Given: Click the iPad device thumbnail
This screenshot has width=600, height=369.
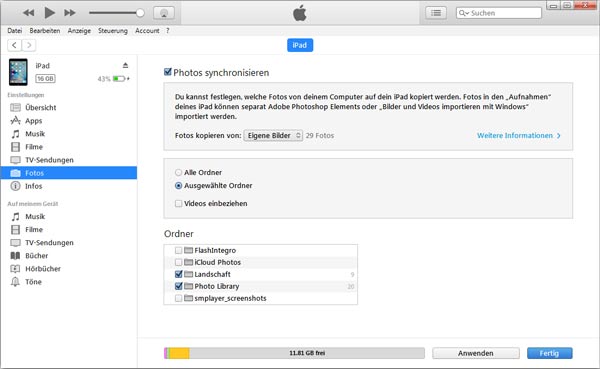Looking at the screenshot, I should point(18,72).
